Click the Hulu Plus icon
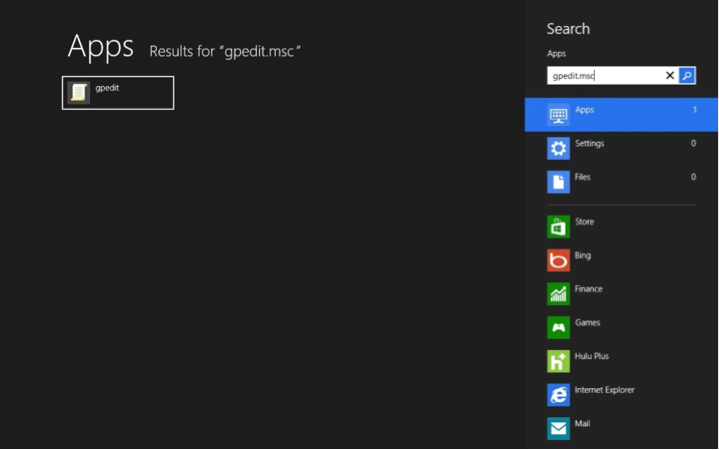 click(559, 361)
